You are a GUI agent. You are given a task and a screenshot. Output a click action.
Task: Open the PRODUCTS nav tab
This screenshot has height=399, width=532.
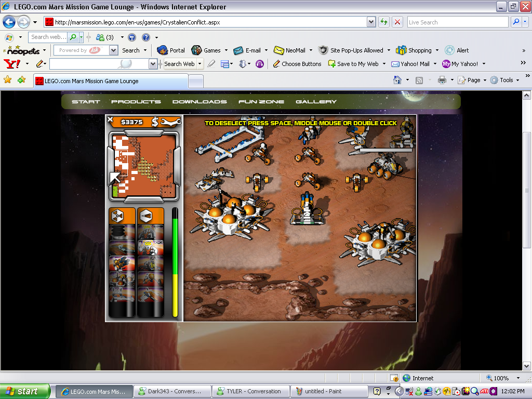136,101
